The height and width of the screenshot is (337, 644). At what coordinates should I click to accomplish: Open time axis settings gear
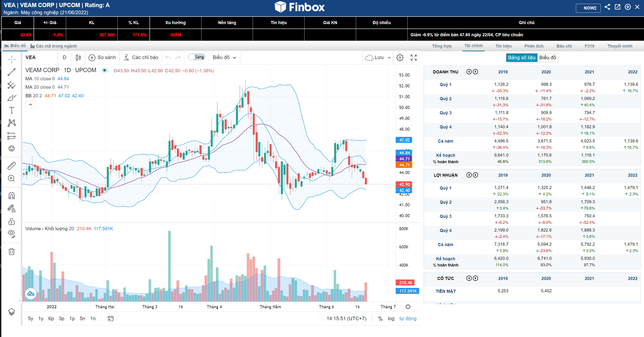pyautogui.click(x=408, y=307)
